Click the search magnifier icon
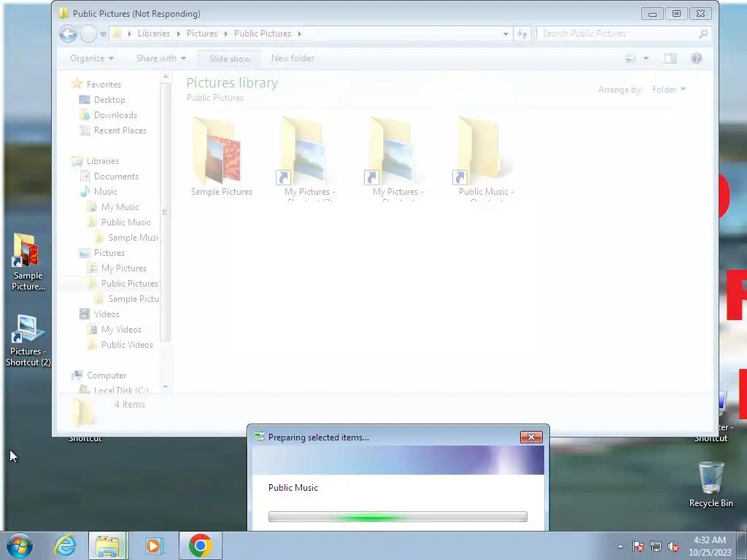This screenshot has height=560, width=747. (703, 34)
